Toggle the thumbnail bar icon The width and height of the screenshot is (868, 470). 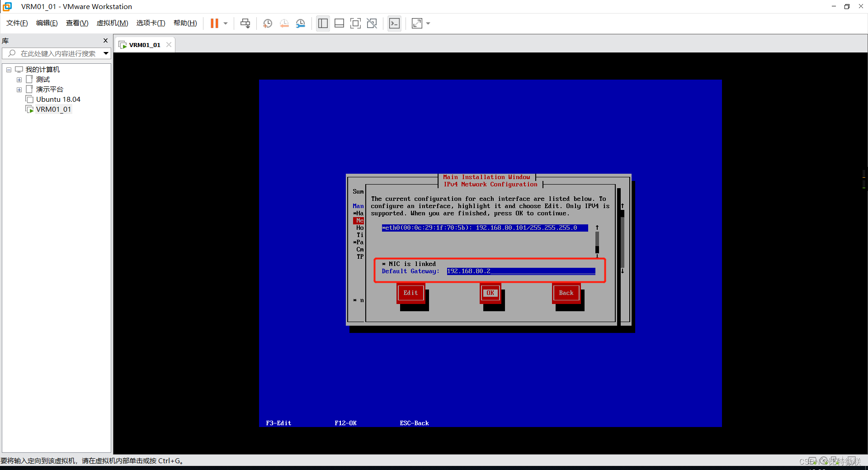coord(340,24)
